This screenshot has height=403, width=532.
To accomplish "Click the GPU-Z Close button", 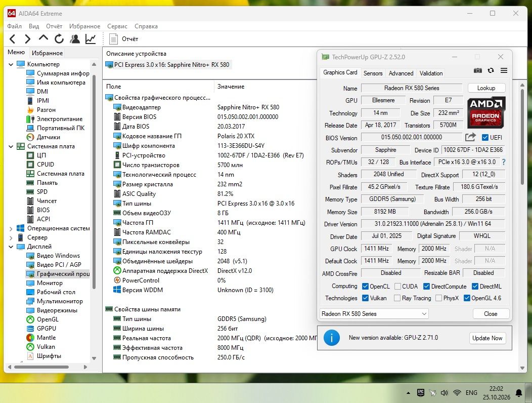I will tap(491, 313).
